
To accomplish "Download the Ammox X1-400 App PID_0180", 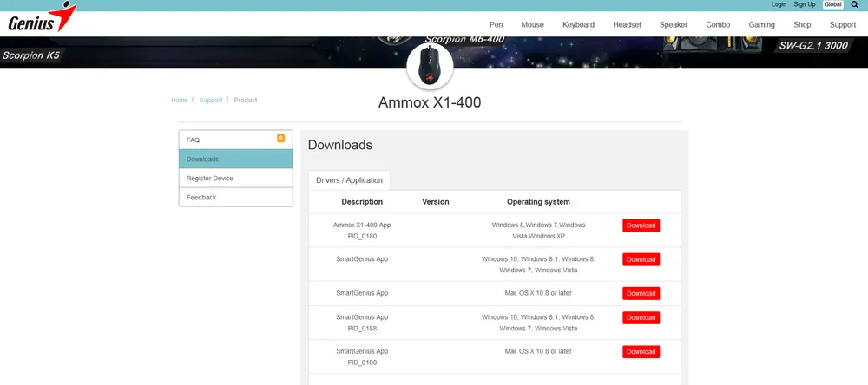I will (x=641, y=225).
